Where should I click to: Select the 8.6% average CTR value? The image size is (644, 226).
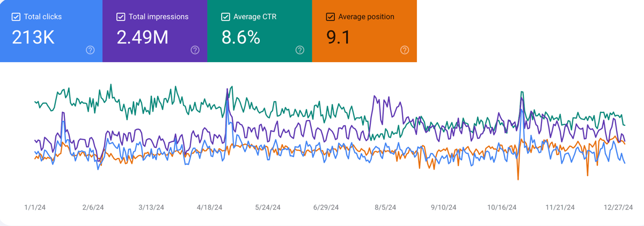click(240, 37)
